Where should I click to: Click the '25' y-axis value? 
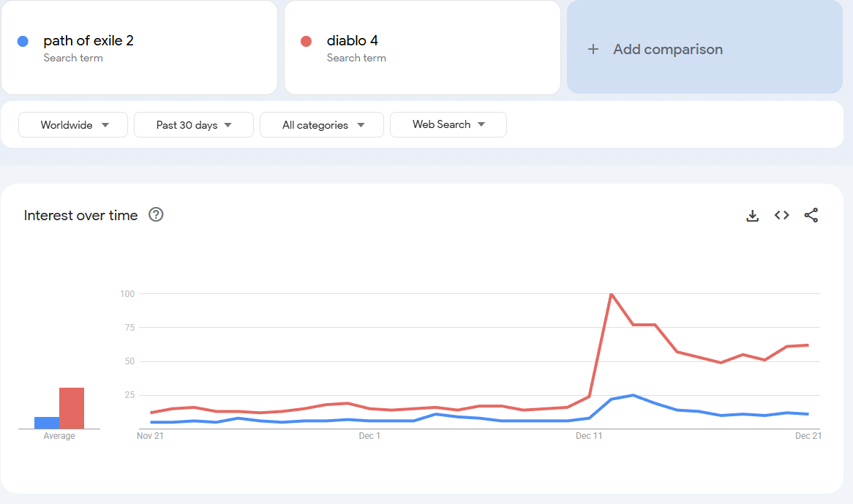pyautogui.click(x=129, y=395)
